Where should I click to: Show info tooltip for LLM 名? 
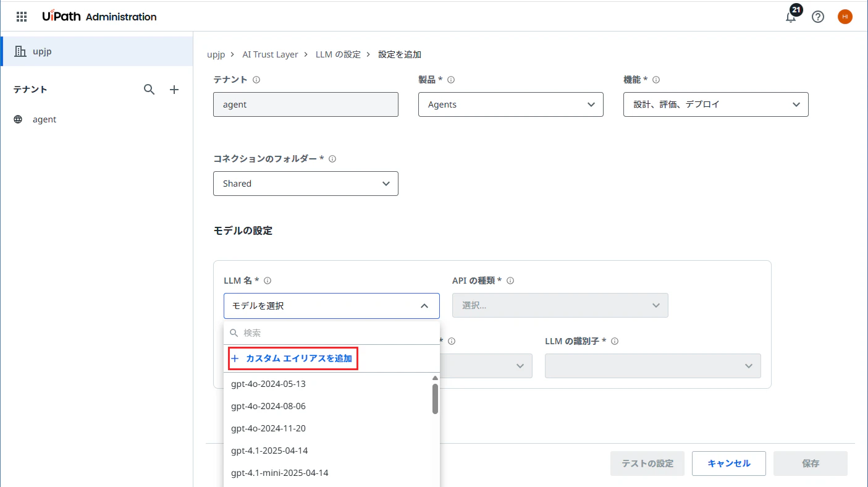coord(268,281)
